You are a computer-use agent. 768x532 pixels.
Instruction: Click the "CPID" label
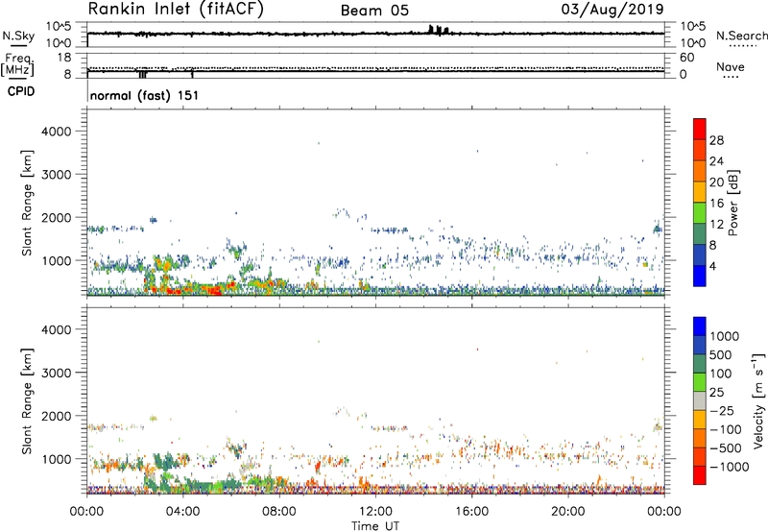point(21,91)
